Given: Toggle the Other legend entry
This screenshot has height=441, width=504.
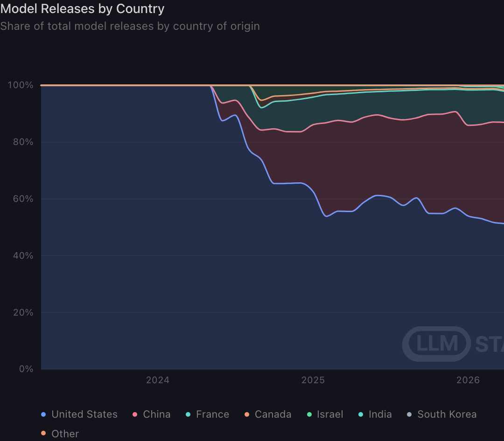Looking at the screenshot, I should (60, 434).
